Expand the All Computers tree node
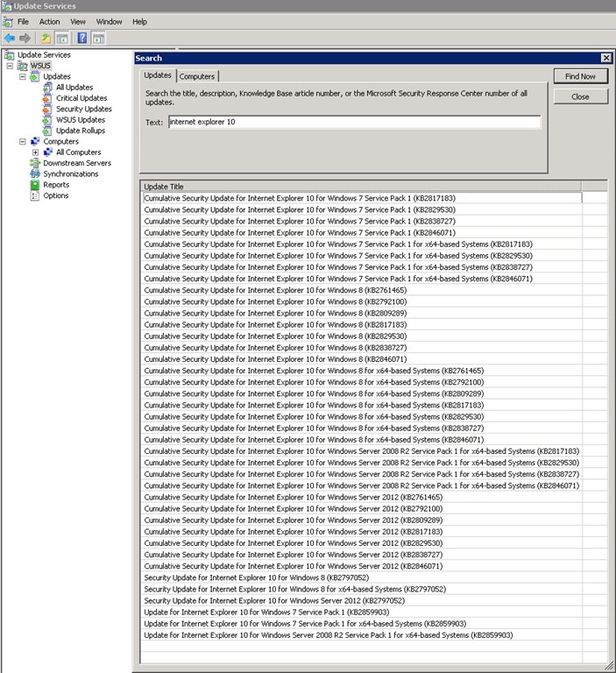The height and width of the screenshot is (673, 616). pos(35,152)
